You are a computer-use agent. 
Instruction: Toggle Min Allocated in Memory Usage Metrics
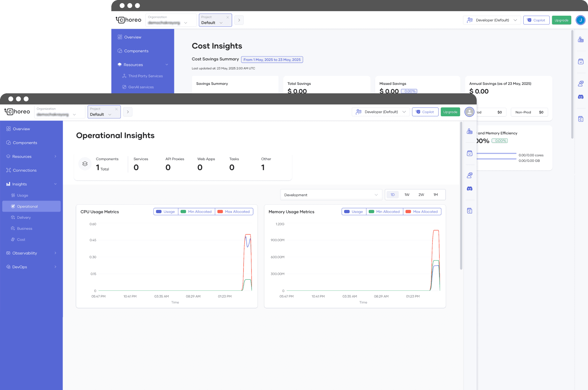pos(384,212)
